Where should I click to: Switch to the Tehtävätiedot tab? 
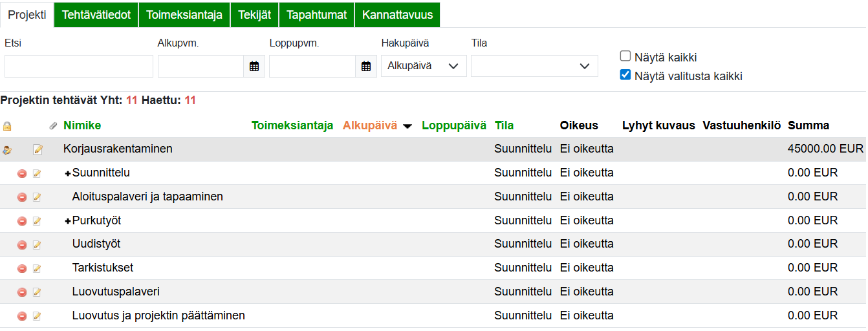pos(96,15)
